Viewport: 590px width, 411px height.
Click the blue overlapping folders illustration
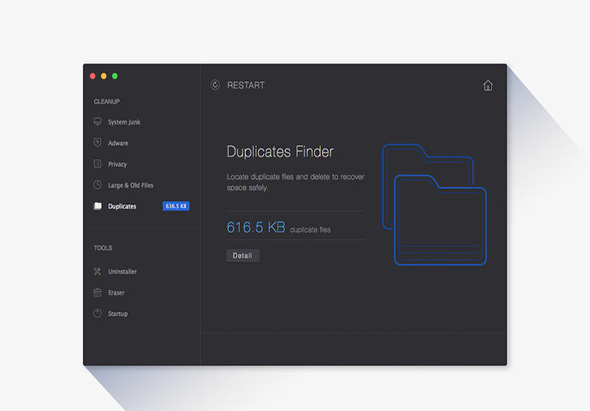coord(434,204)
